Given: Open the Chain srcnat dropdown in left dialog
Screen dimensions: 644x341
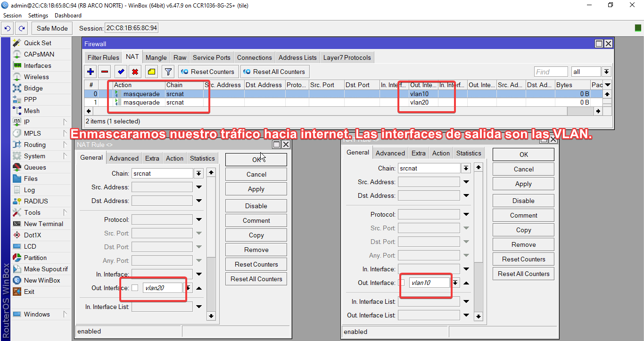Looking at the screenshot, I should coord(199,173).
